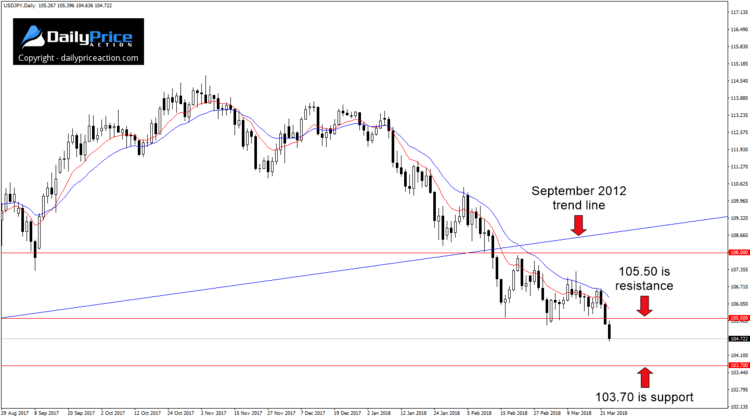
Task: Click the 113.880 price axis label
Action: (739, 98)
